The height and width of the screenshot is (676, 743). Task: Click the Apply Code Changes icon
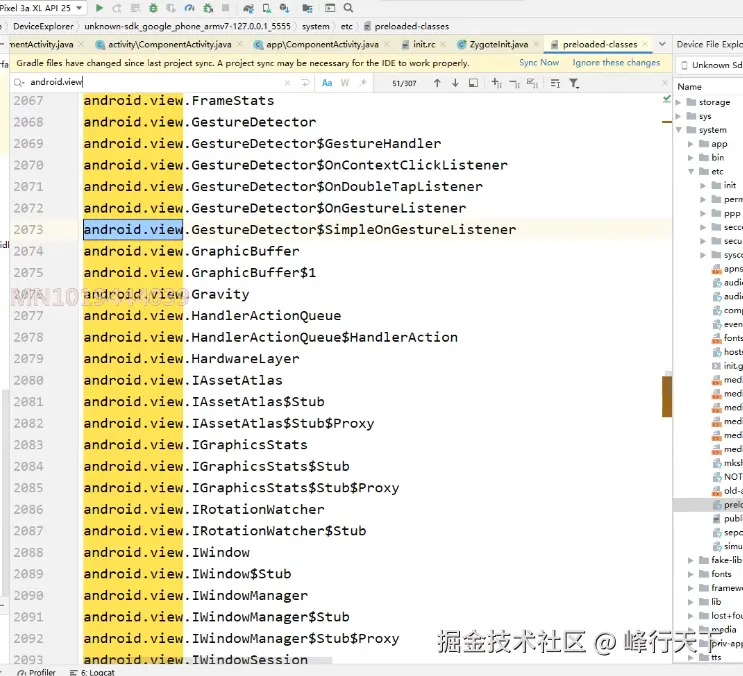tap(135, 8)
